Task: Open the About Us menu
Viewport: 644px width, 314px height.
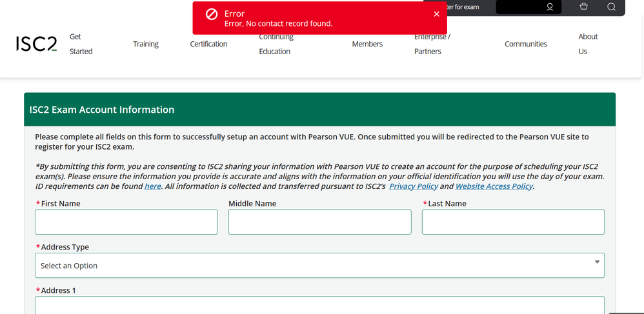Action: [588, 44]
